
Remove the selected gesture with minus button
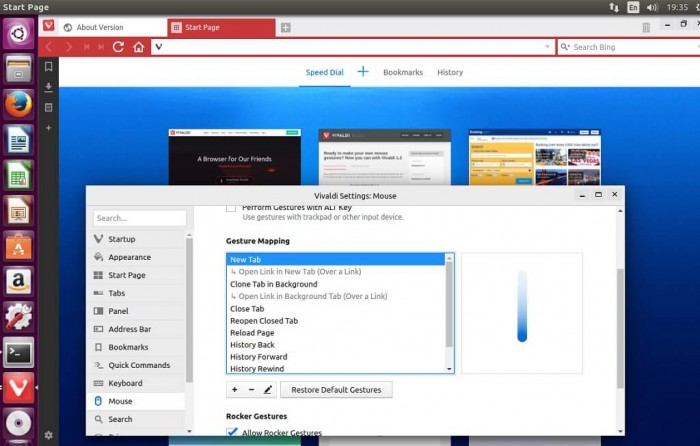tap(251, 390)
